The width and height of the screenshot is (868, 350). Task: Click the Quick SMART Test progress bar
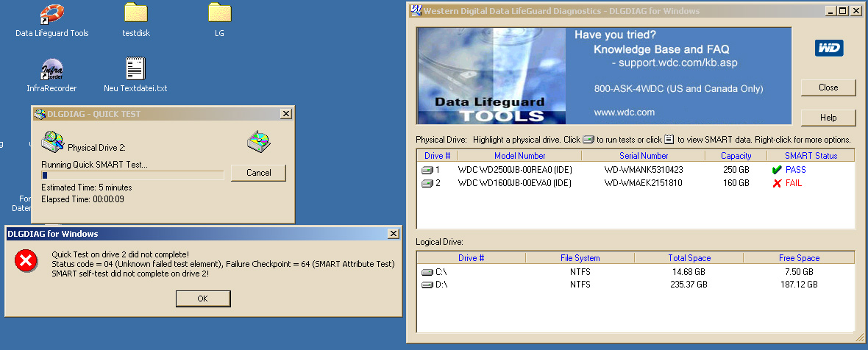coord(133,175)
